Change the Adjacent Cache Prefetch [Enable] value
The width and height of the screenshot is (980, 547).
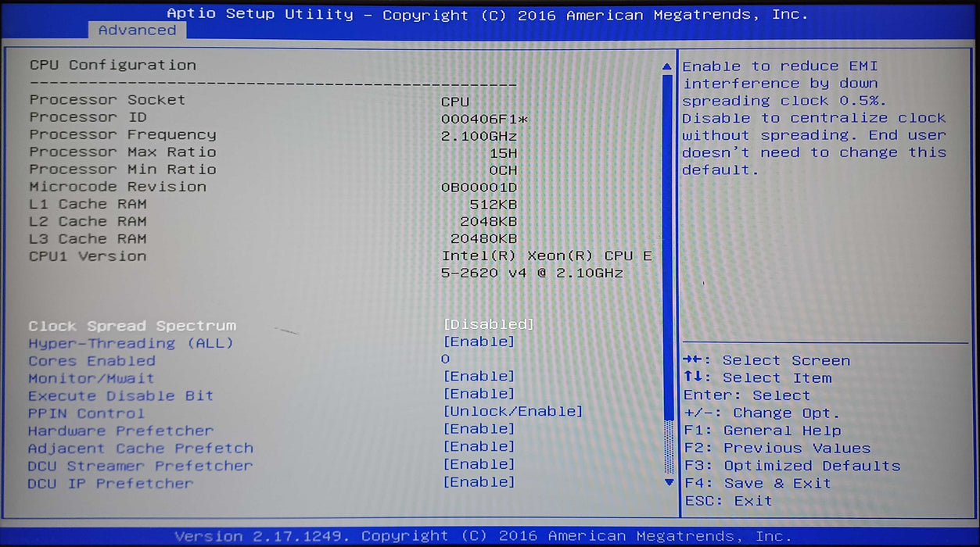pyautogui.click(x=479, y=447)
